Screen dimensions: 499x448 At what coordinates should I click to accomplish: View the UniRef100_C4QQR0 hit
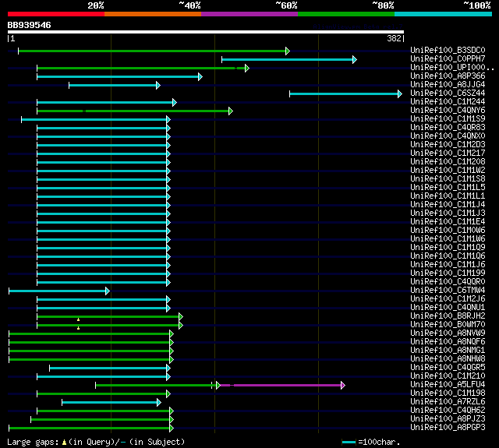(448, 282)
